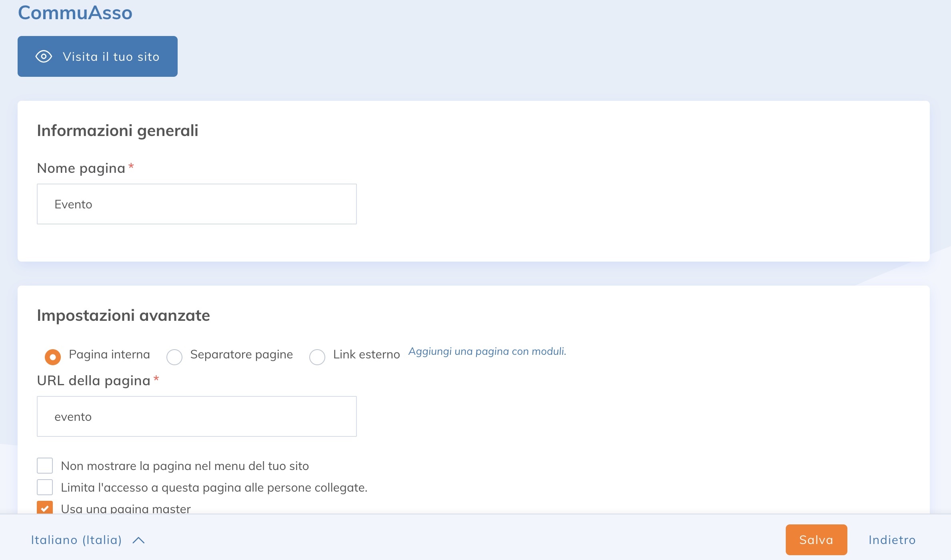
Task: Select the Link esterno radio button
Action: (317, 356)
